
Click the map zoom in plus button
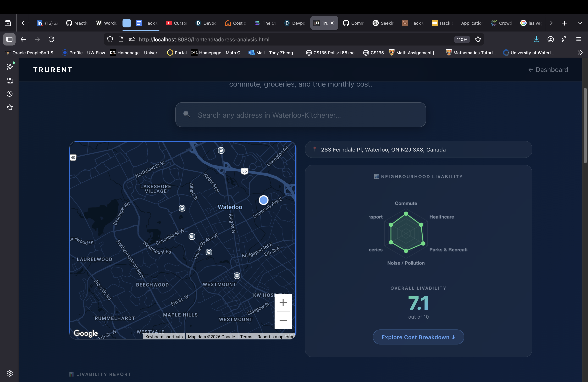click(x=283, y=303)
